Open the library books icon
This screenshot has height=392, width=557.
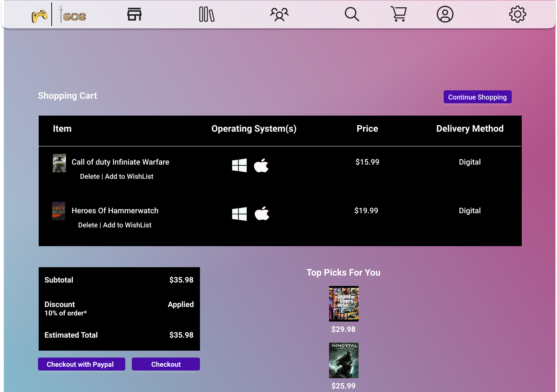point(207,14)
